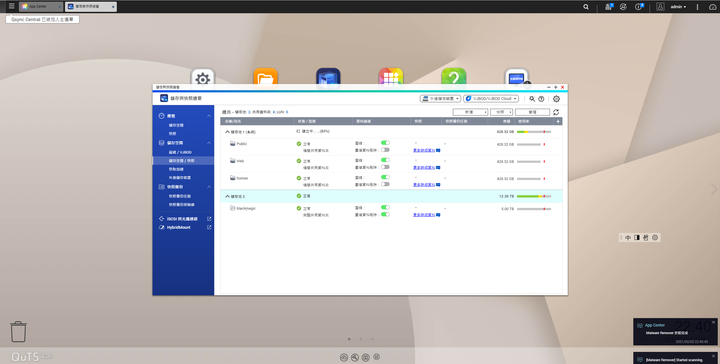720x364 pixels.
Task: Click the next desktop page arrow
Action: coord(714,189)
